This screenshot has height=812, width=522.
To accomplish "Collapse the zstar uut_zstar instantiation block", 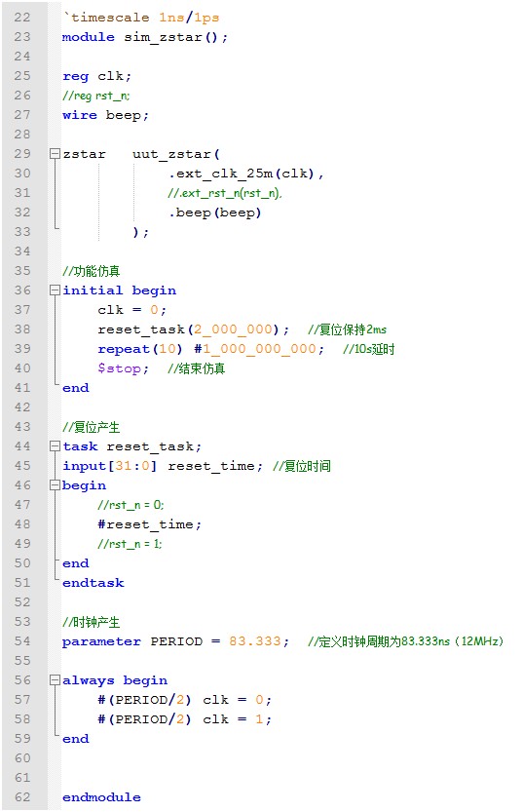I will (55, 154).
